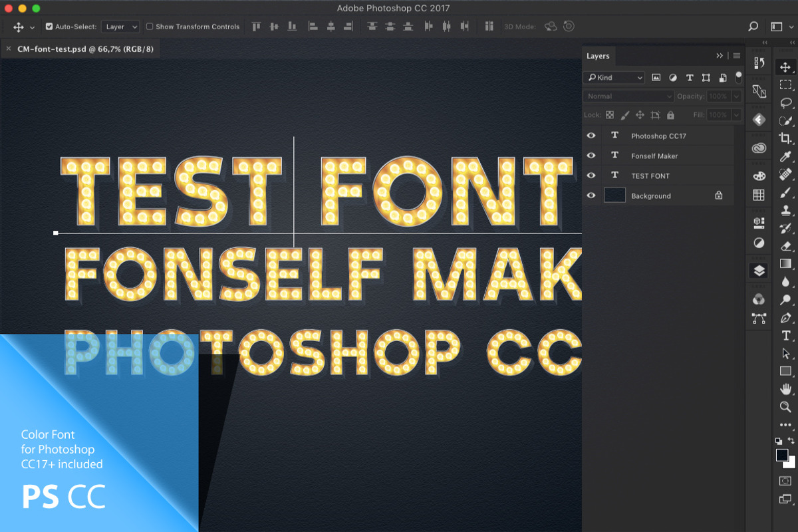Select the Clone Stamp tool
Image resolution: width=798 pixels, height=532 pixels.
click(785, 210)
